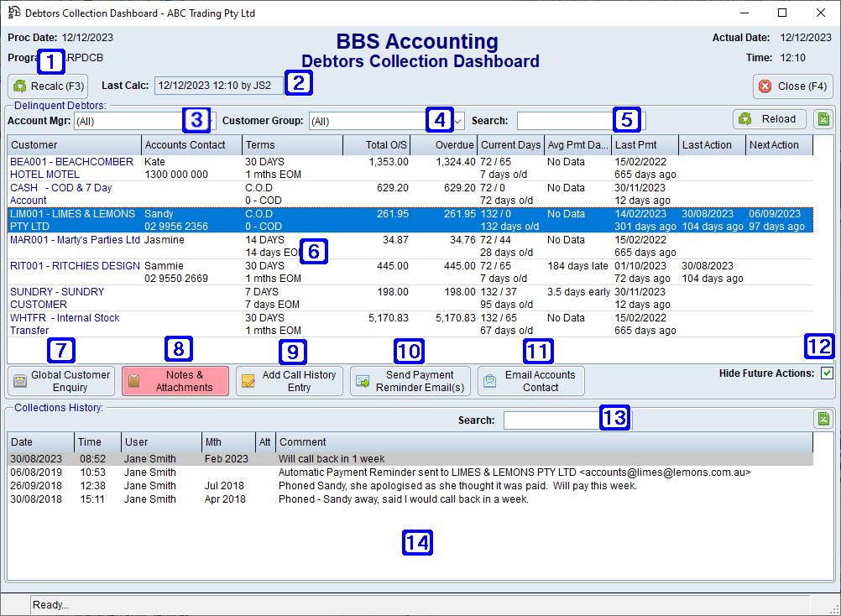Click the Add Call History Entry icon
The width and height of the screenshot is (841, 616).
248,380
